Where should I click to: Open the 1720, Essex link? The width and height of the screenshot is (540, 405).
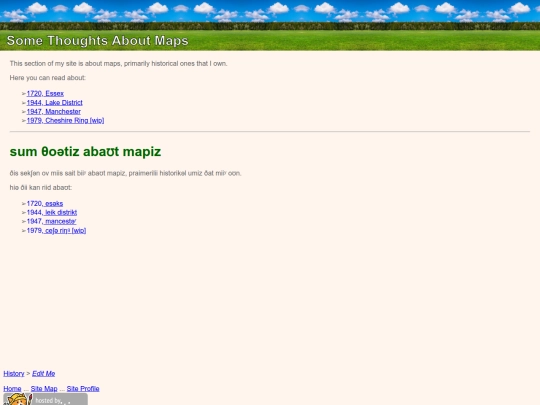[45, 93]
